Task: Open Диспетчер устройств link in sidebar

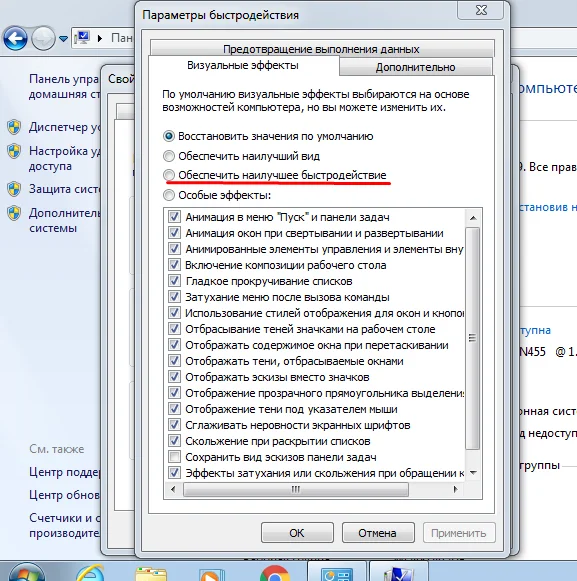Action: 64,127
